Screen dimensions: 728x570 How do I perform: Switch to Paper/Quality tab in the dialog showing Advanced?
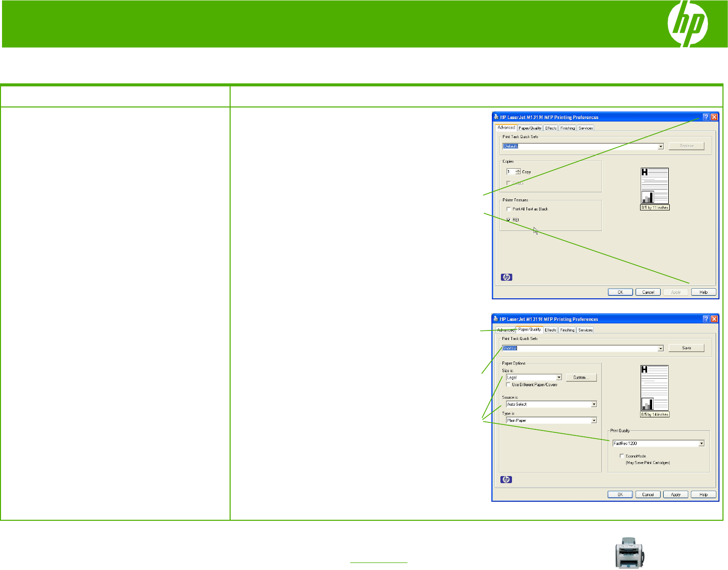[x=530, y=128]
